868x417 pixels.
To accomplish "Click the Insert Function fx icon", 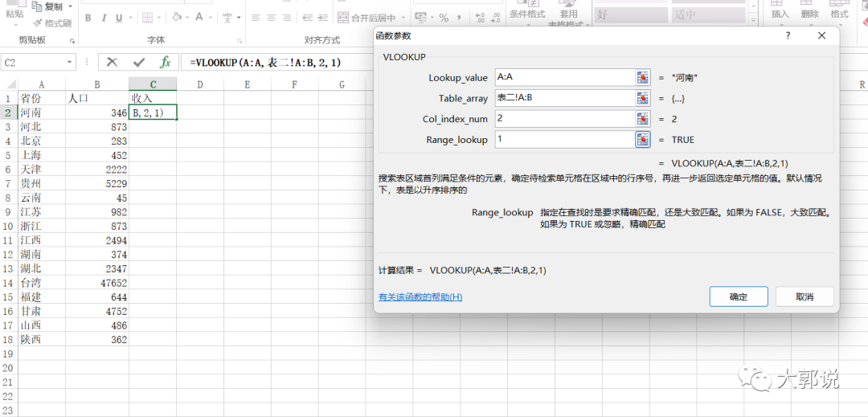I will coord(165,62).
